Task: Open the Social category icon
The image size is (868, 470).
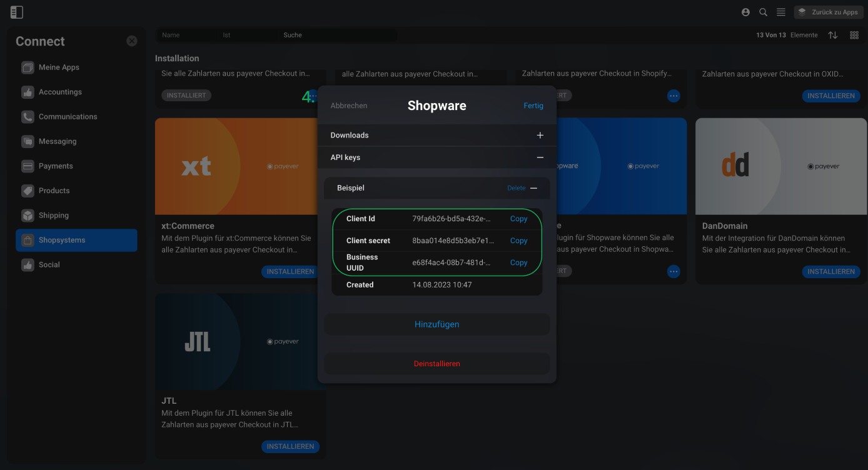Action: 28,265
